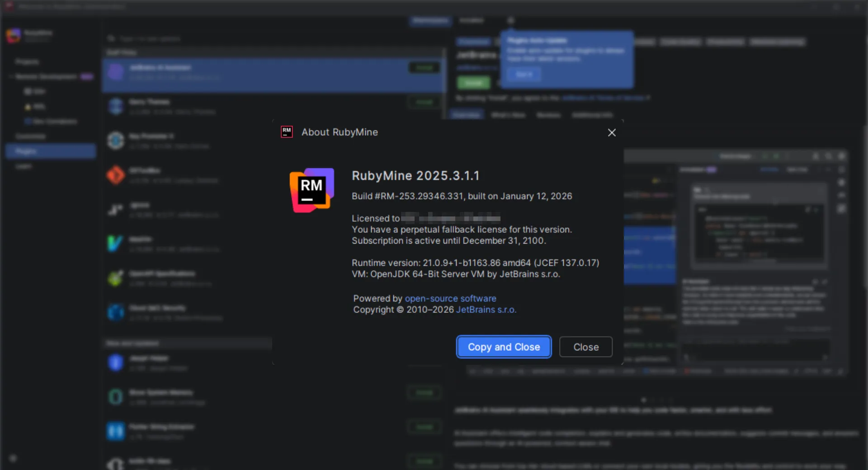
Task: Click the Copy and Close button
Action: [504, 347]
